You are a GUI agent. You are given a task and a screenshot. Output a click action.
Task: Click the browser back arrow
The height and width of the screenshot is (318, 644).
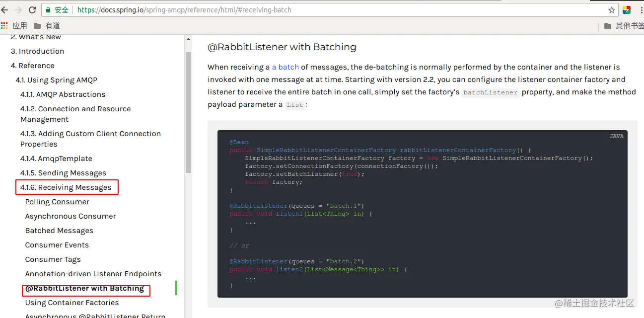[x=4, y=10]
